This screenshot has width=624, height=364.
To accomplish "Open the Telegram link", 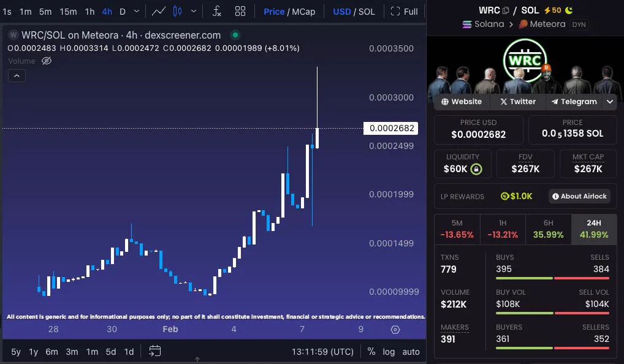I will [x=574, y=102].
